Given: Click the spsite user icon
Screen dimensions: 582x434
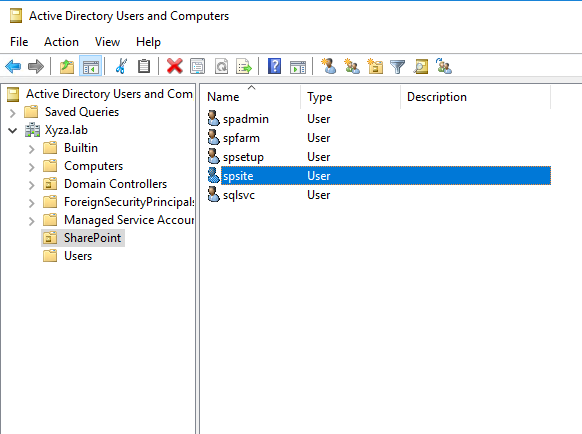Looking at the screenshot, I should (x=213, y=175).
